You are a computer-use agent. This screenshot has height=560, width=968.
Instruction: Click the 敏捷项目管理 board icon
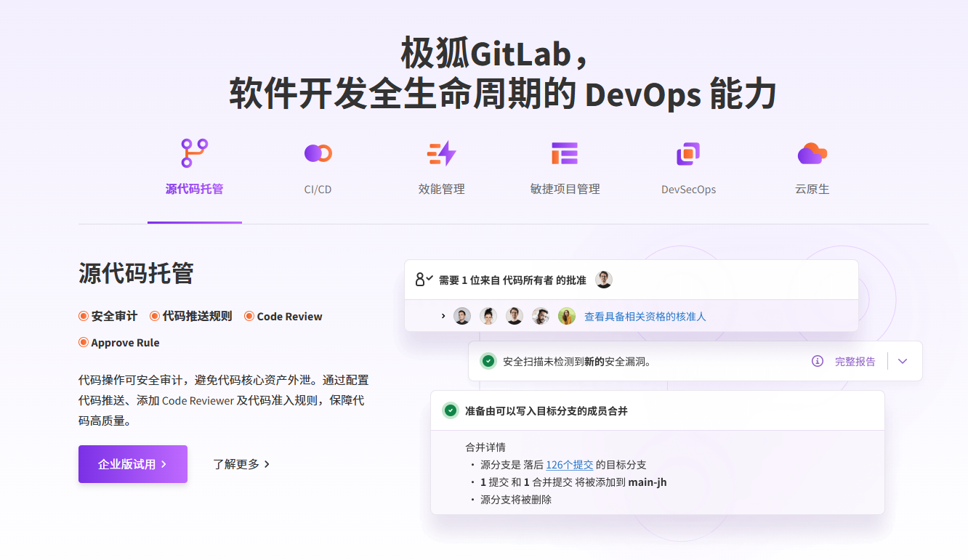(565, 153)
